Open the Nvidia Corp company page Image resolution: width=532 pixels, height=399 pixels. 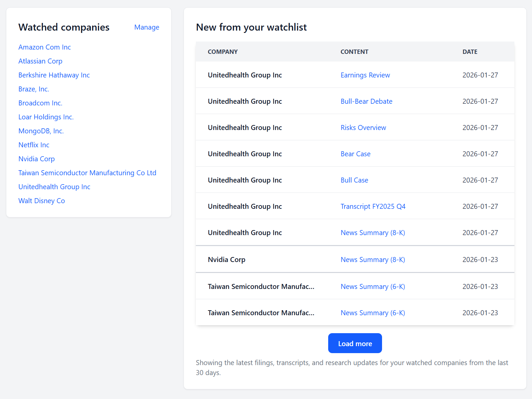pyautogui.click(x=37, y=159)
